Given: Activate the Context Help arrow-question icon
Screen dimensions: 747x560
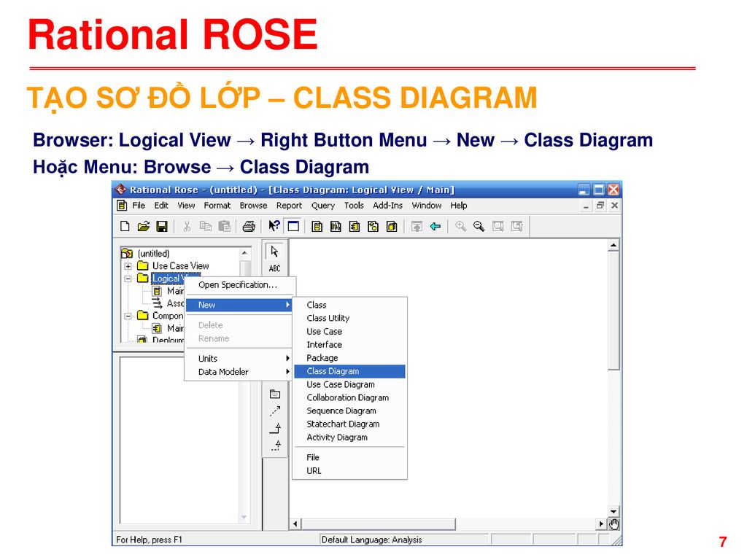Looking at the screenshot, I should [x=274, y=226].
